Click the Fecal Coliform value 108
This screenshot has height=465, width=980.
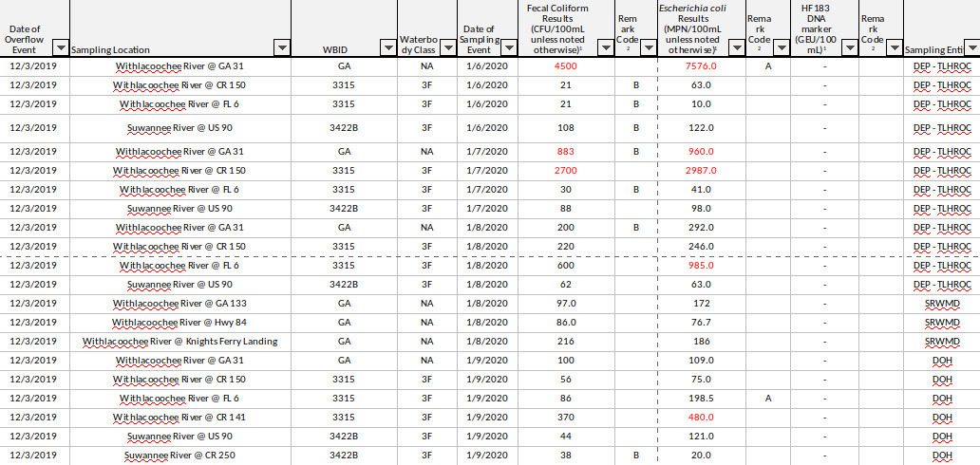click(566, 127)
